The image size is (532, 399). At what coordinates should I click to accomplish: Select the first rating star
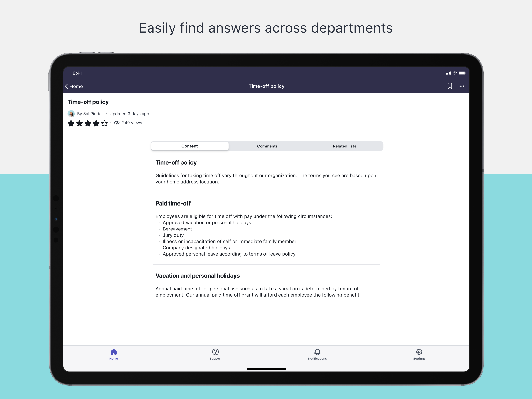pyautogui.click(x=71, y=124)
